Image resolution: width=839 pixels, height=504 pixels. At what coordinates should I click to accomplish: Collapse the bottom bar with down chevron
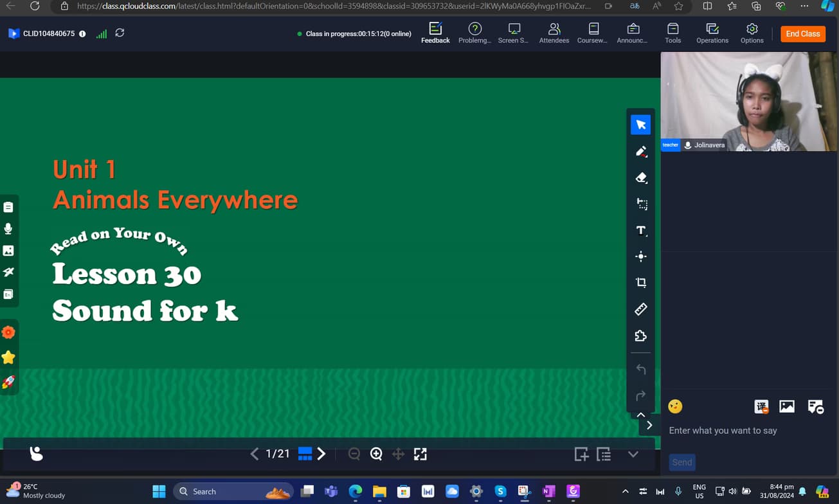(x=633, y=454)
